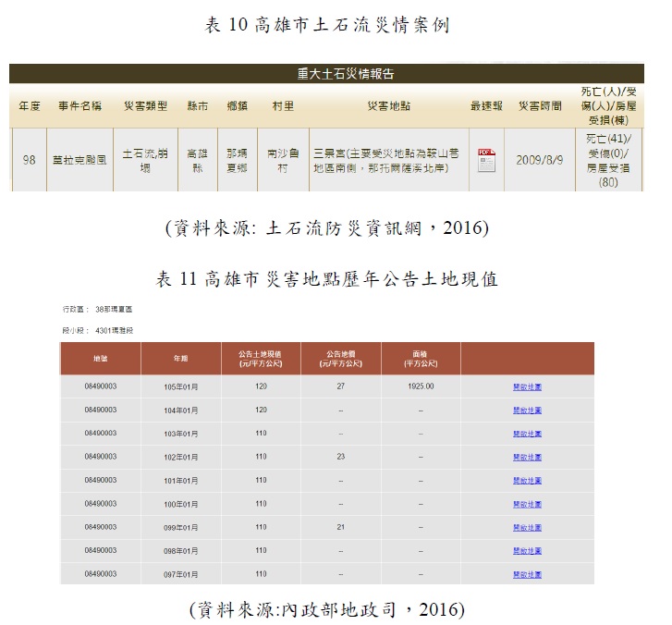This screenshot has height=625, width=672.
Task: Select the 莫拉克颱風 event name cell
Action: [x=79, y=159]
